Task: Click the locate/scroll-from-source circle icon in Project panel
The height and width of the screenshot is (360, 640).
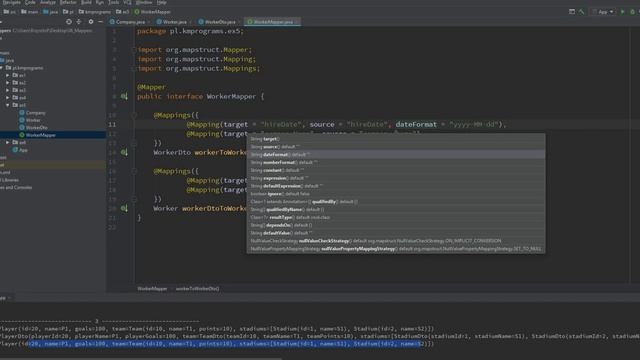Action: click(69, 22)
